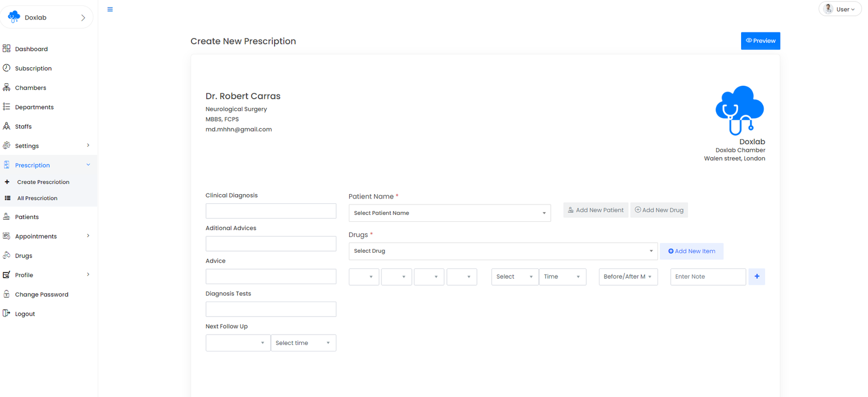Open the User account menu

(x=840, y=9)
